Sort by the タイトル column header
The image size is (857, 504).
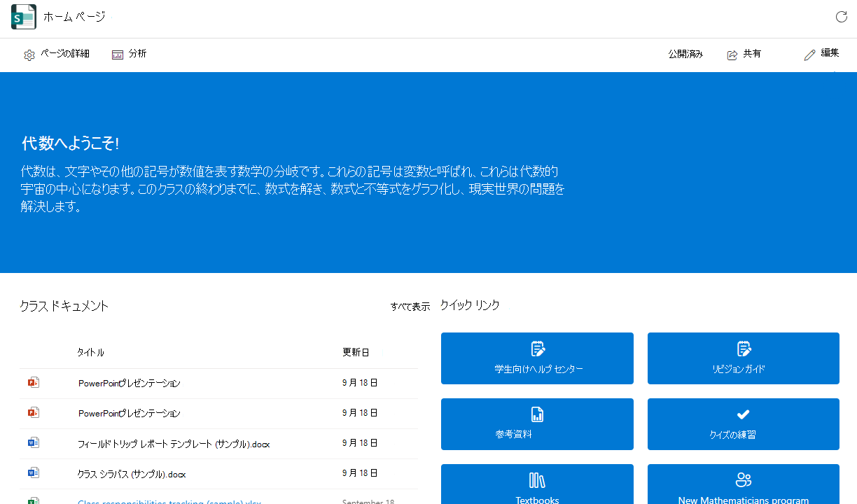click(x=91, y=353)
